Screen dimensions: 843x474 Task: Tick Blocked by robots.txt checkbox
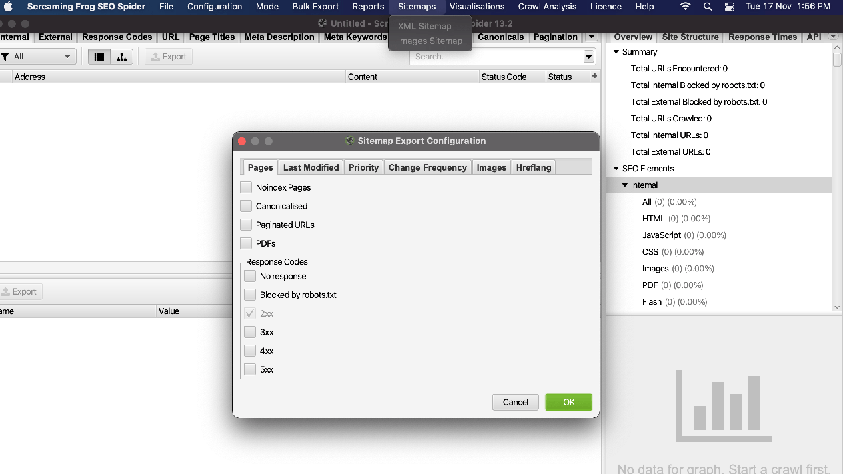point(250,295)
